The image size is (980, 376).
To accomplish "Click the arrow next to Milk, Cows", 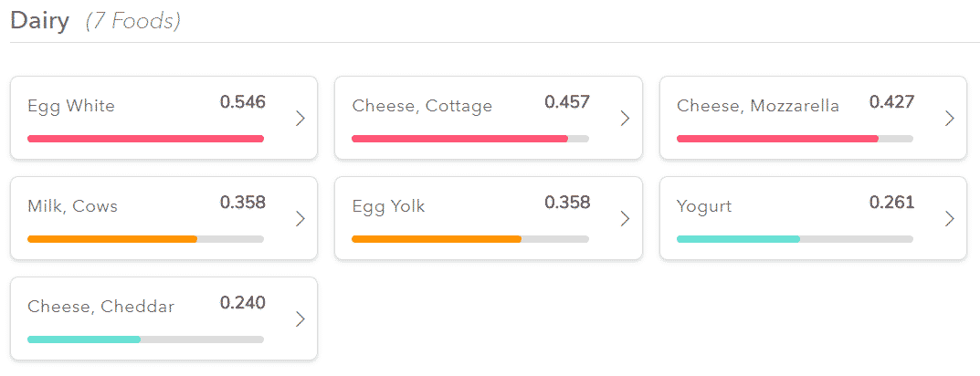I will [x=300, y=219].
